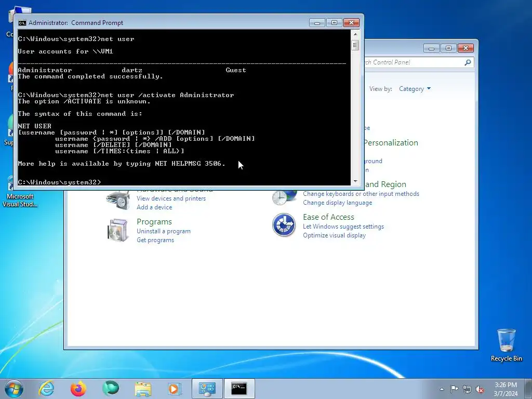Open Windows Explorer folder on the taskbar
532x399 pixels.
coord(143,389)
